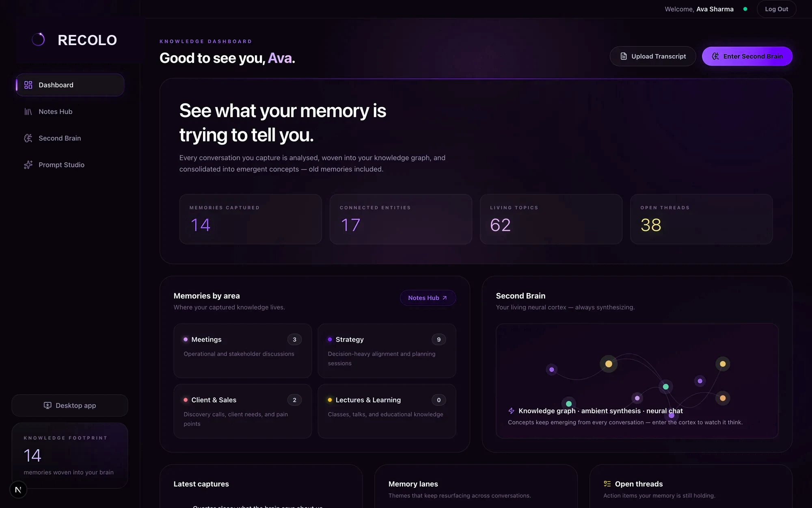Click the 'Good to see you, Ava.' greeting
The width and height of the screenshot is (812, 508).
227,58
